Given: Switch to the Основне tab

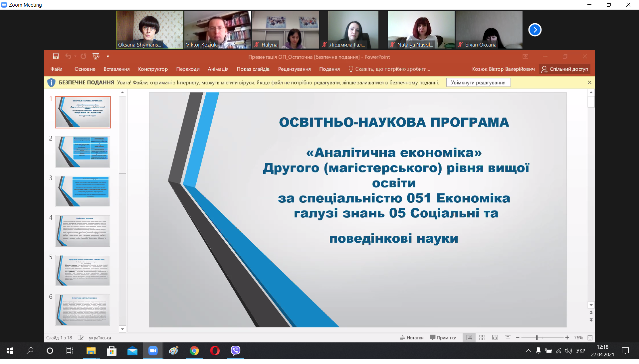Looking at the screenshot, I should (x=85, y=69).
